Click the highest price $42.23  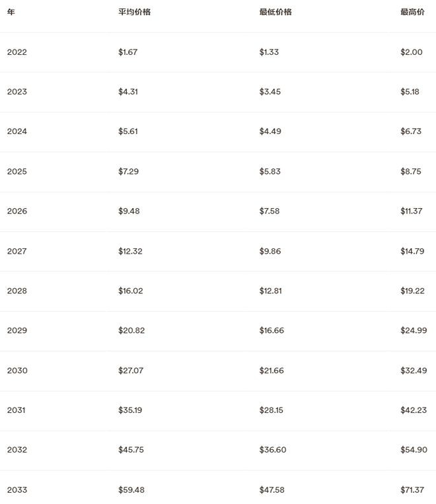(x=414, y=410)
